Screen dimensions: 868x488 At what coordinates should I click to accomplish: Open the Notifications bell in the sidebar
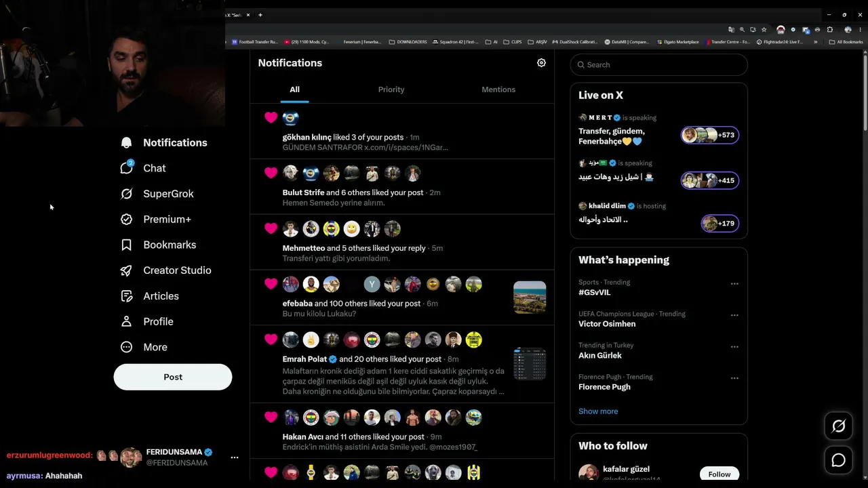pyautogui.click(x=126, y=142)
